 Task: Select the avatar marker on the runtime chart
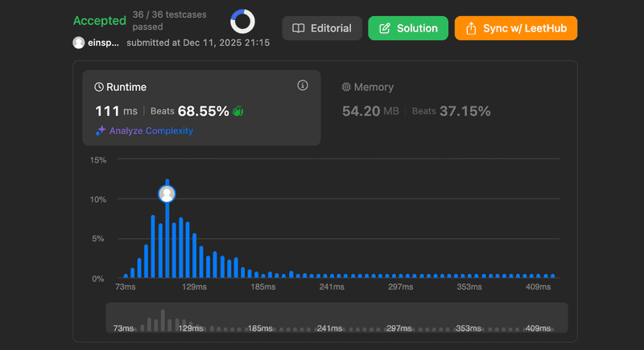[x=167, y=194]
